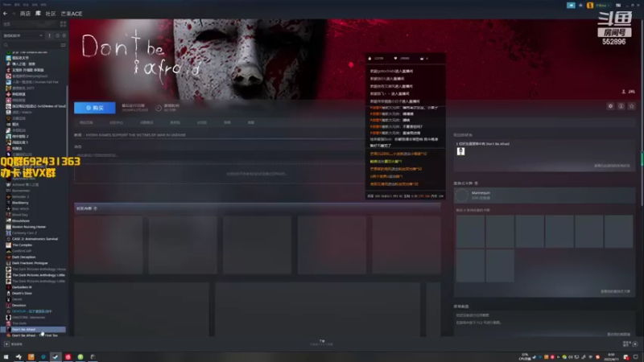
Task: Select Don't Be Afraid - The First Toy
Action: pos(35,335)
